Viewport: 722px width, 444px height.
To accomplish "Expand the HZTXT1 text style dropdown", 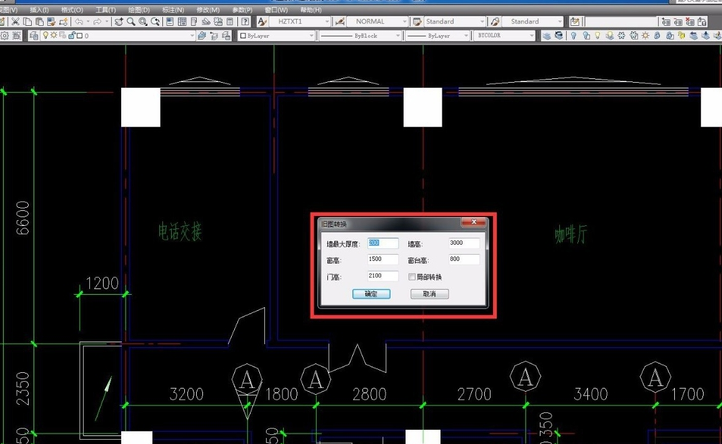I will point(327,22).
